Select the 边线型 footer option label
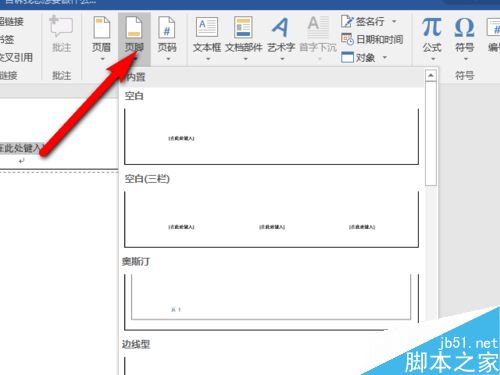The height and width of the screenshot is (375, 500). tap(136, 344)
